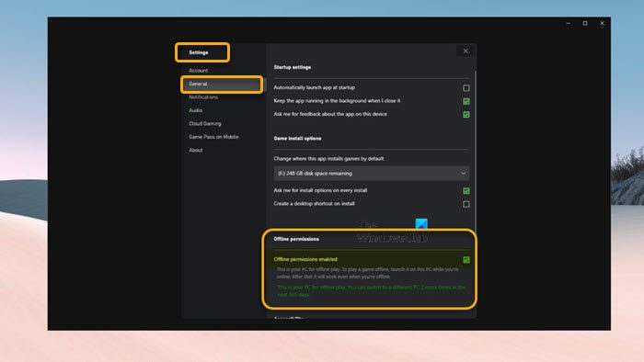Toggle the Offline permissions enabled checkbox
Screen dimensions: 644x362
[466, 259]
